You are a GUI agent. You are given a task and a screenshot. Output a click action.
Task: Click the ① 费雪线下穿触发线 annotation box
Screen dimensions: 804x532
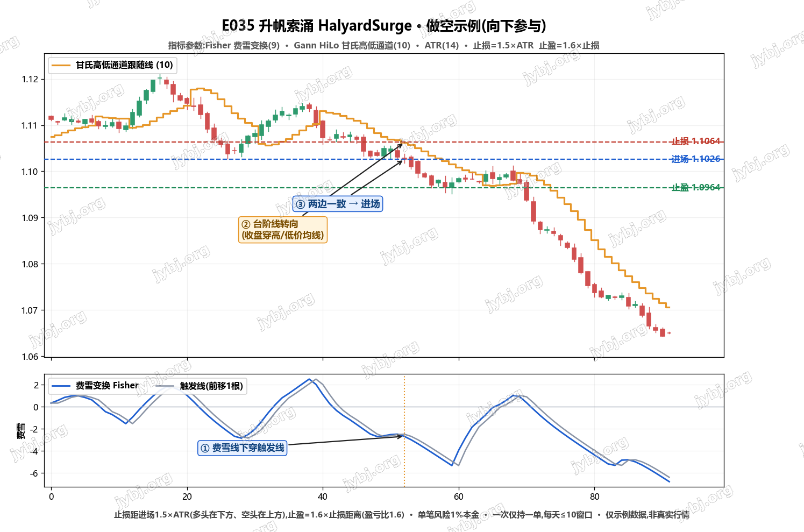pos(243,448)
